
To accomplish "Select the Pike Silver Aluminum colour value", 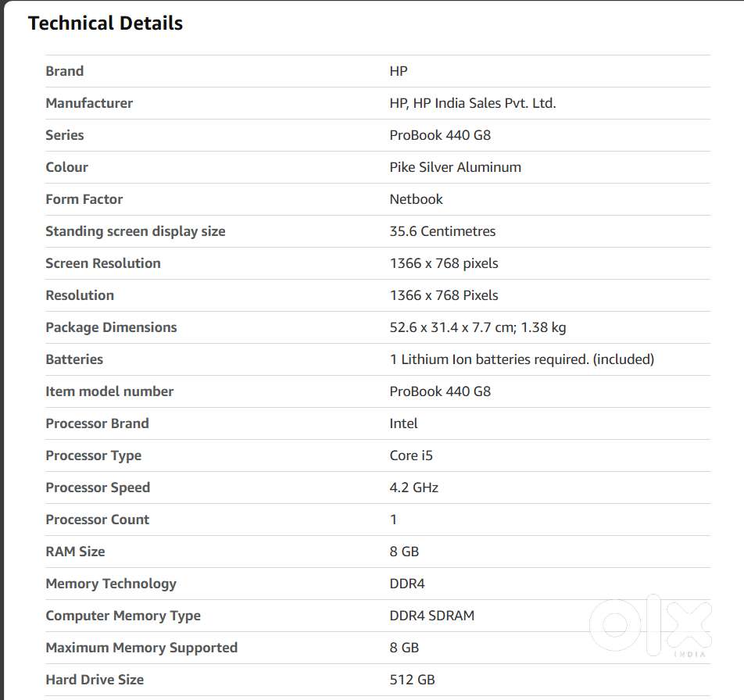I will pos(455,167).
